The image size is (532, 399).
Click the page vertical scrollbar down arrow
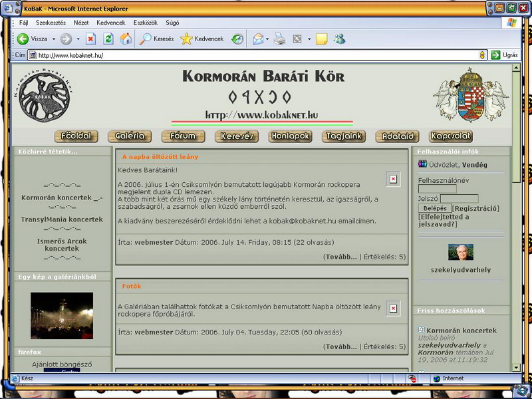[x=517, y=368]
